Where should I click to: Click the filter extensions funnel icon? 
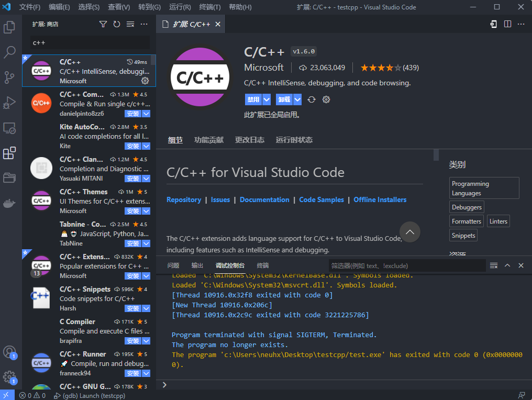[x=103, y=24]
